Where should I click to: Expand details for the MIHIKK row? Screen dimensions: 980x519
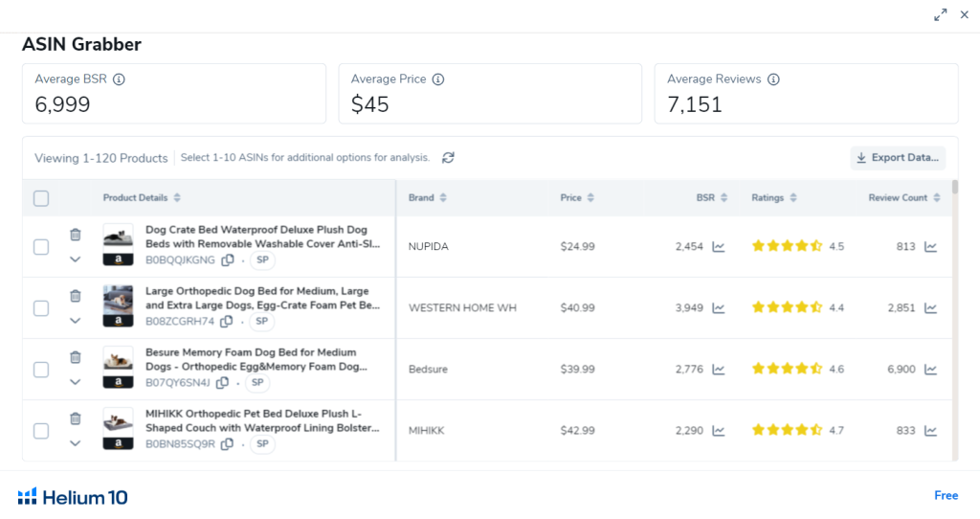click(x=75, y=443)
